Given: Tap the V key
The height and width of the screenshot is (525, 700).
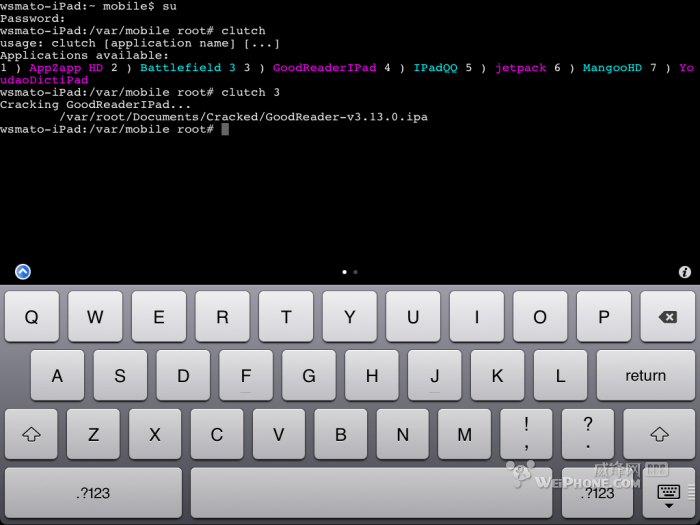Looking at the screenshot, I should (x=279, y=433).
